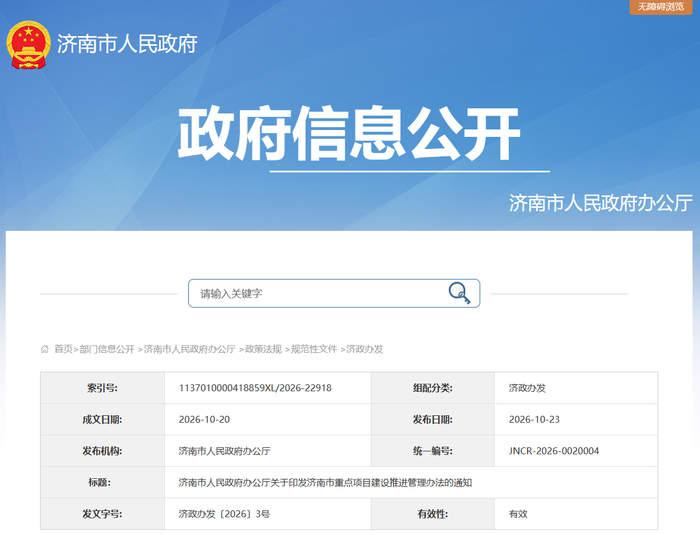Click 济南市人民政府 site title
The width and height of the screenshot is (700, 535).
coord(127,44)
